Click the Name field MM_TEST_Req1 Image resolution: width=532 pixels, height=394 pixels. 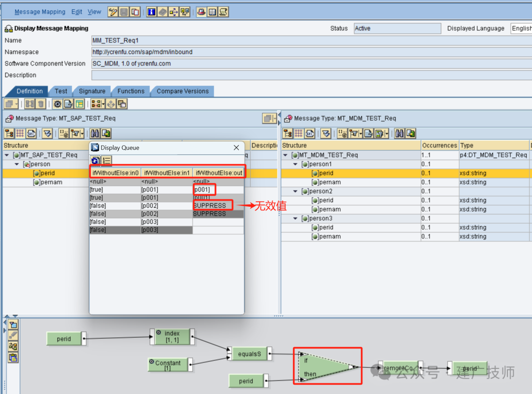311,40
